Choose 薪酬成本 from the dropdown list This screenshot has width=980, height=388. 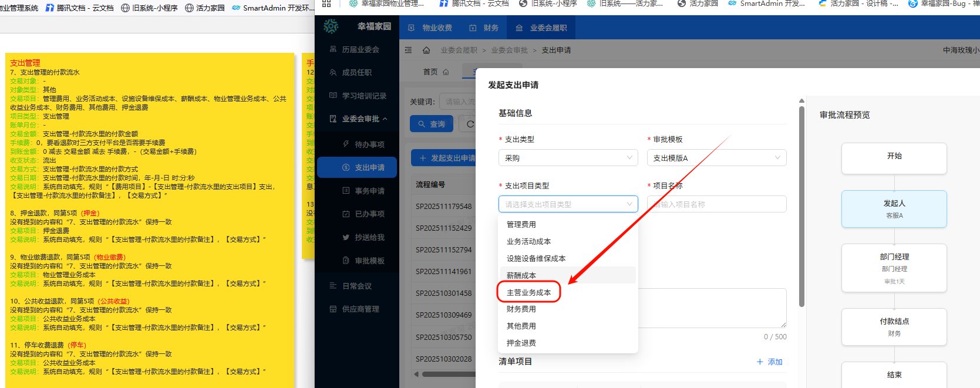click(568, 275)
